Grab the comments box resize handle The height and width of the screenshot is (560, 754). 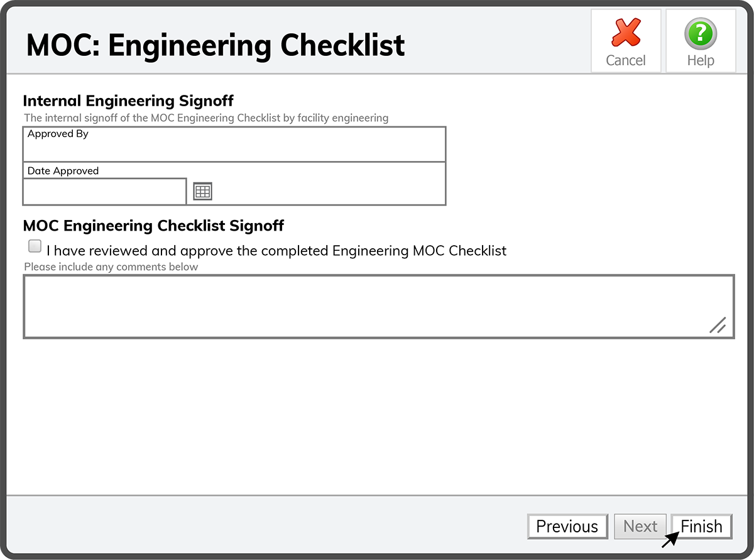coord(718,324)
